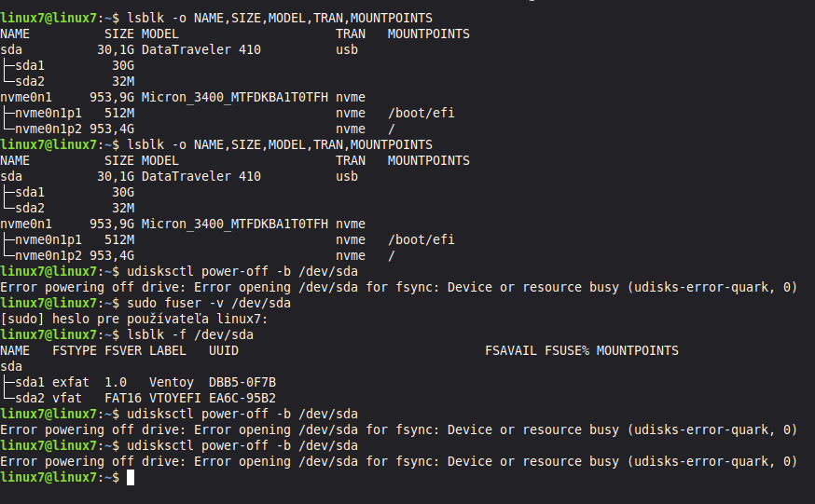
Task: Select the LABEL column header
Action: [168, 351]
